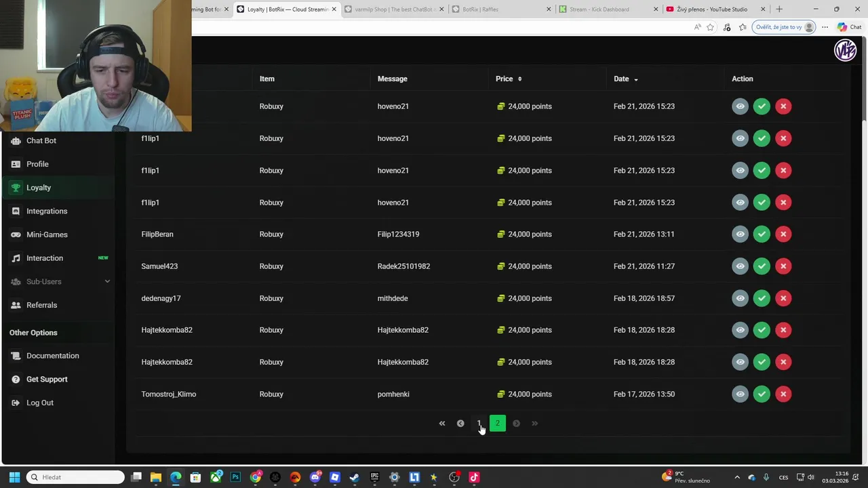Click the Feb 17, 2026 13:50 date
868x488 pixels.
pyautogui.click(x=644, y=394)
